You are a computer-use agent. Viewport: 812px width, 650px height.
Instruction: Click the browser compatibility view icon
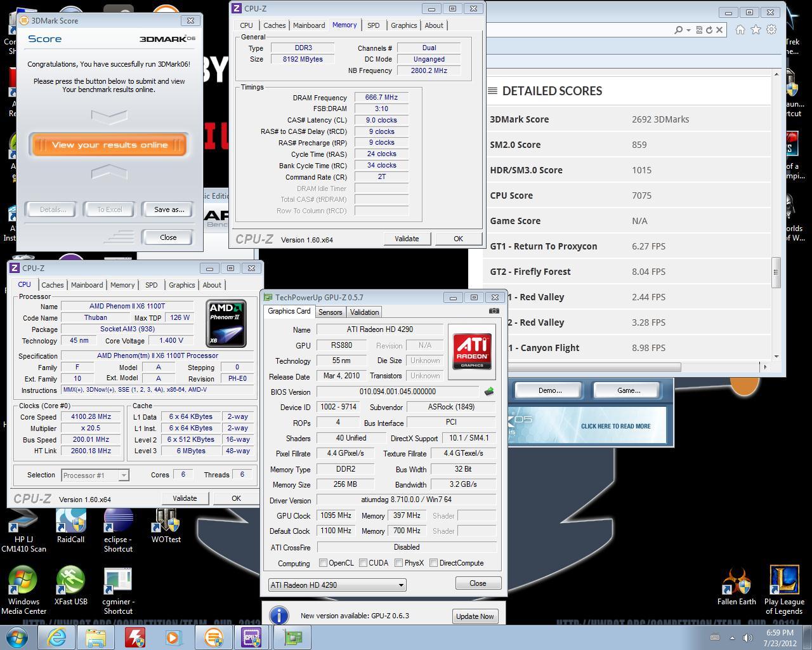click(x=699, y=30)
